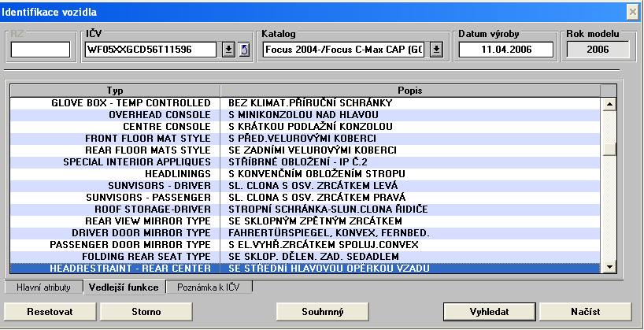Open the IČV dropdown list
This screenshot has height=330, width=644.
click(228, 50)
